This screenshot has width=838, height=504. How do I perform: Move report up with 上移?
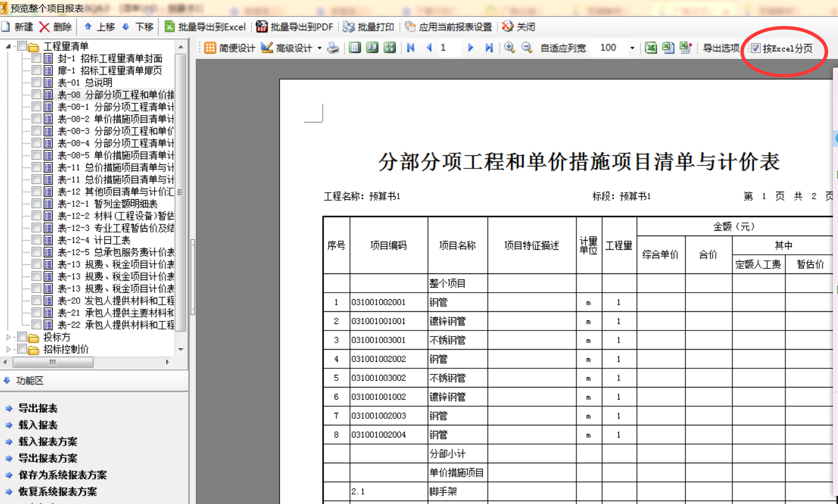click(x=99, y=27)
